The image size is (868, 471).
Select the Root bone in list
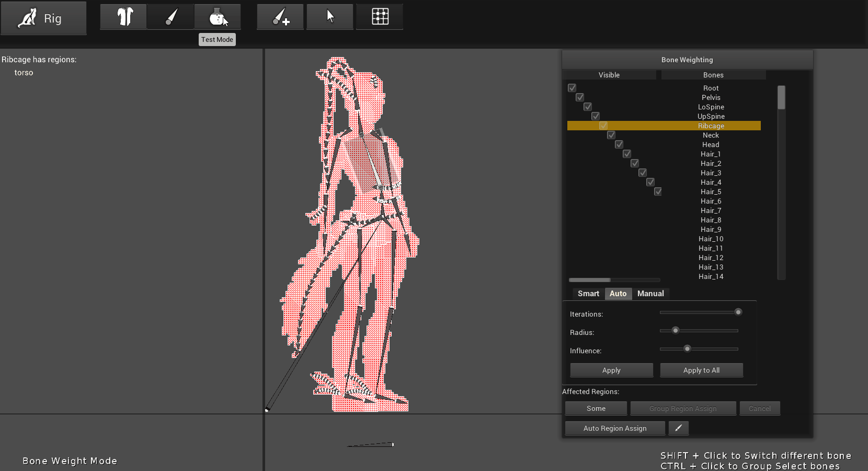click(x=711, y=88)
